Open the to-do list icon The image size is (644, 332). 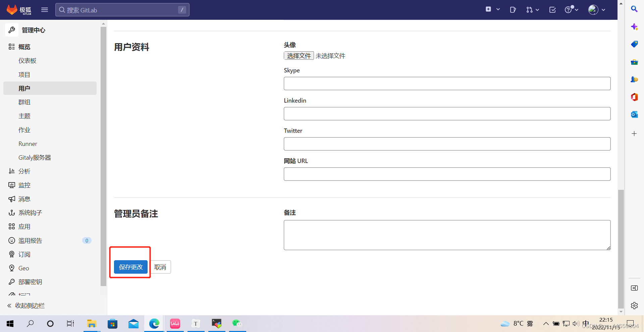point(552,10)
